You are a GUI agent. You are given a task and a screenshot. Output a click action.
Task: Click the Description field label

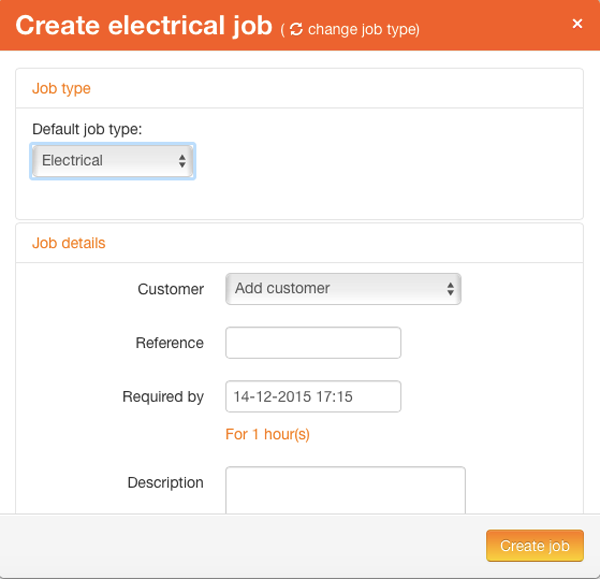coord(165,483)
